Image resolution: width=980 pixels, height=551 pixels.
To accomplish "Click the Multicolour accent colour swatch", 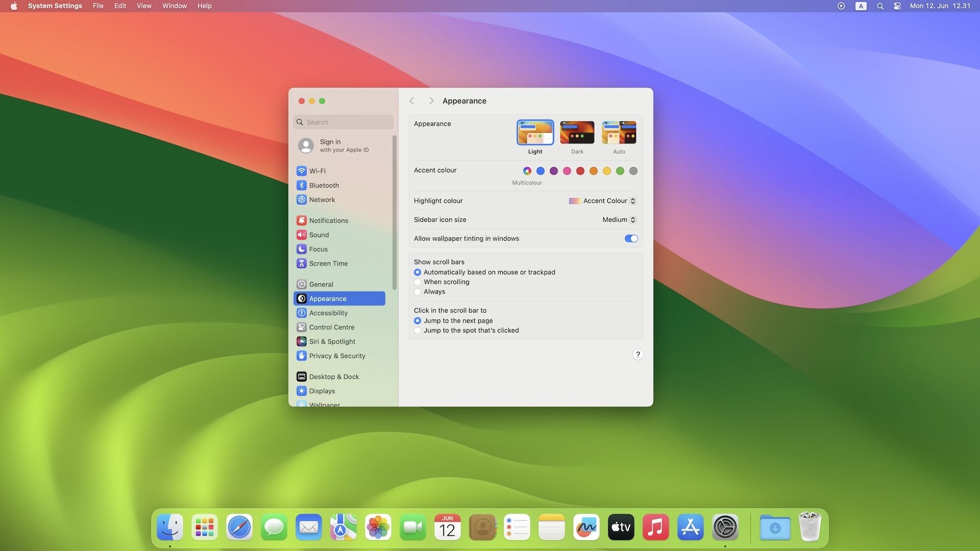I will 527,171.
